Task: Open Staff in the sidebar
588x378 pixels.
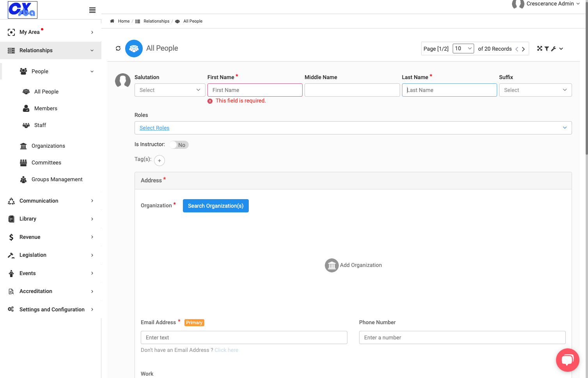Action: pyautogui.click(x=40, y=125)
